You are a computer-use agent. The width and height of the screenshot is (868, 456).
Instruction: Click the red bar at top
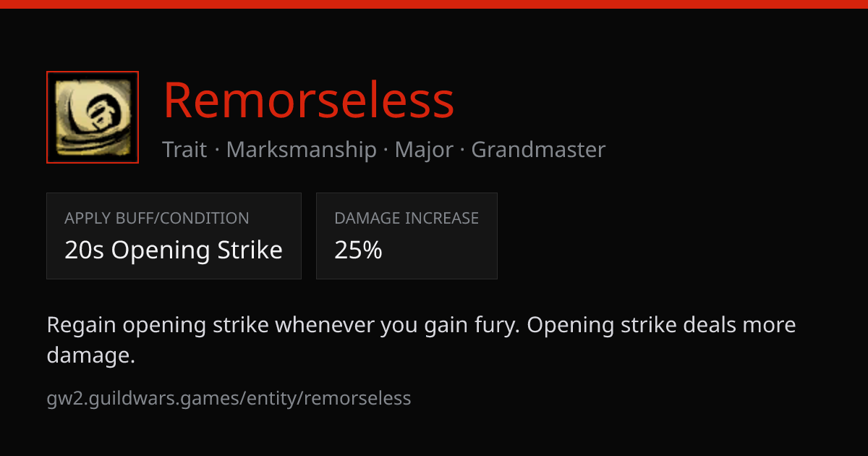[434, 4]
